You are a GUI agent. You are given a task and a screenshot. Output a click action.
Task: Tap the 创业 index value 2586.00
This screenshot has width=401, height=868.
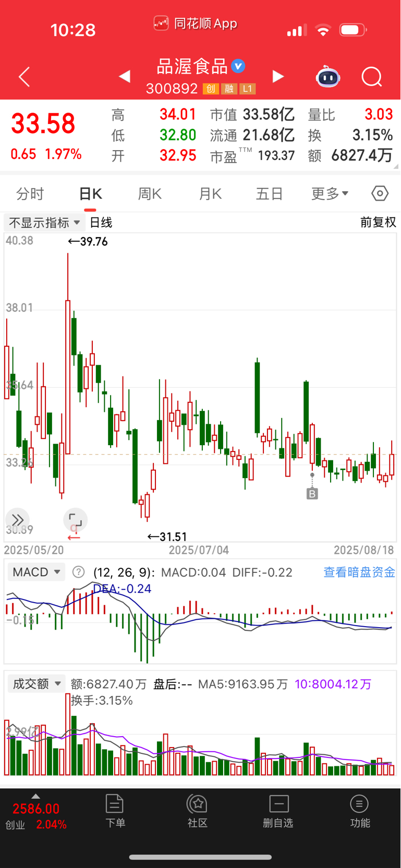[x=36, y=809]
